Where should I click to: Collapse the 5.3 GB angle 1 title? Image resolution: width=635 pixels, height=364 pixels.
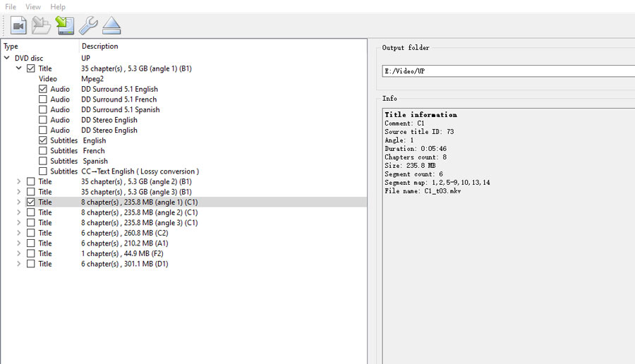click(x=18, y=68)
